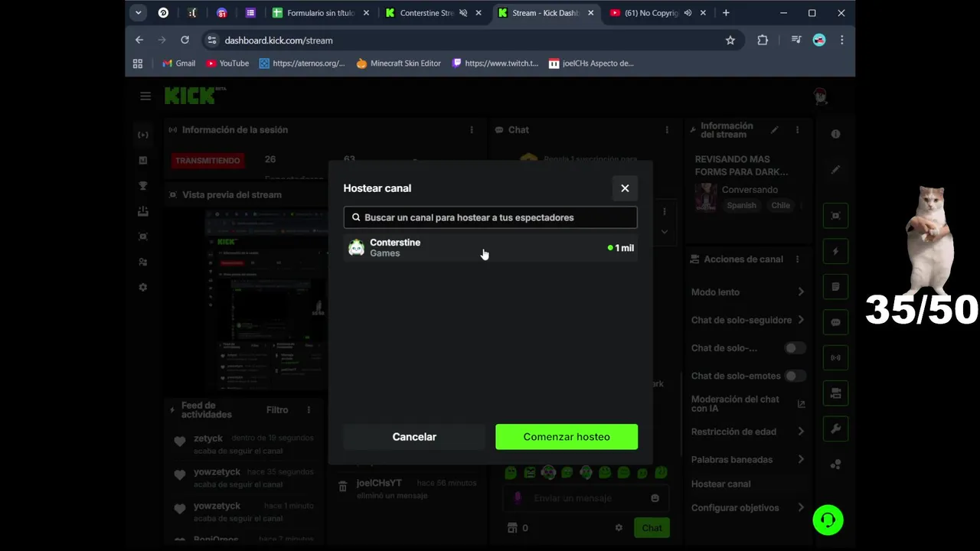Bookmark this page with the star icon

730,41
